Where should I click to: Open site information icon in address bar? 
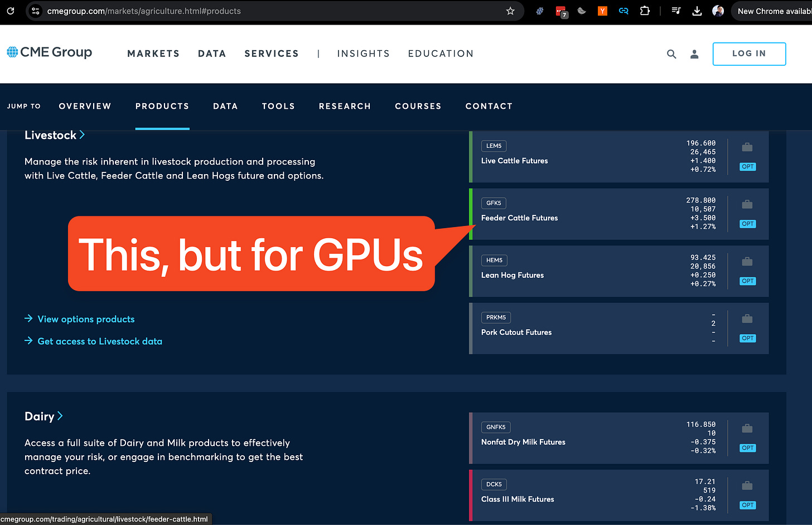pyautogui.click(x=35, y=11)
